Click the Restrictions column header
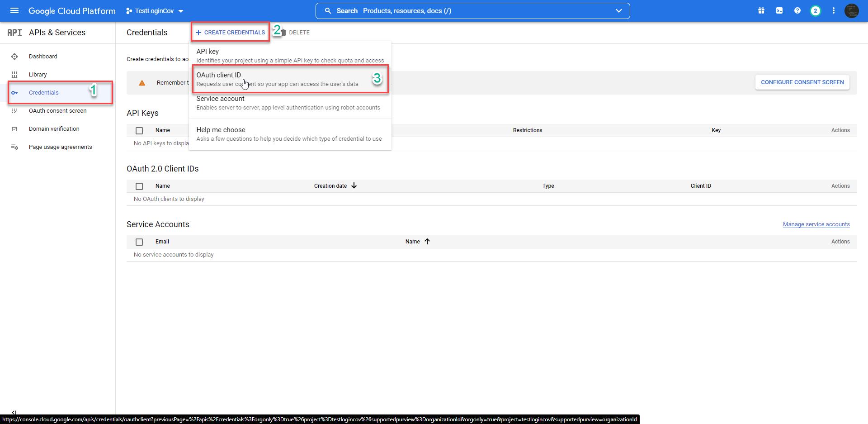The image size is (868, 424). 528,130
